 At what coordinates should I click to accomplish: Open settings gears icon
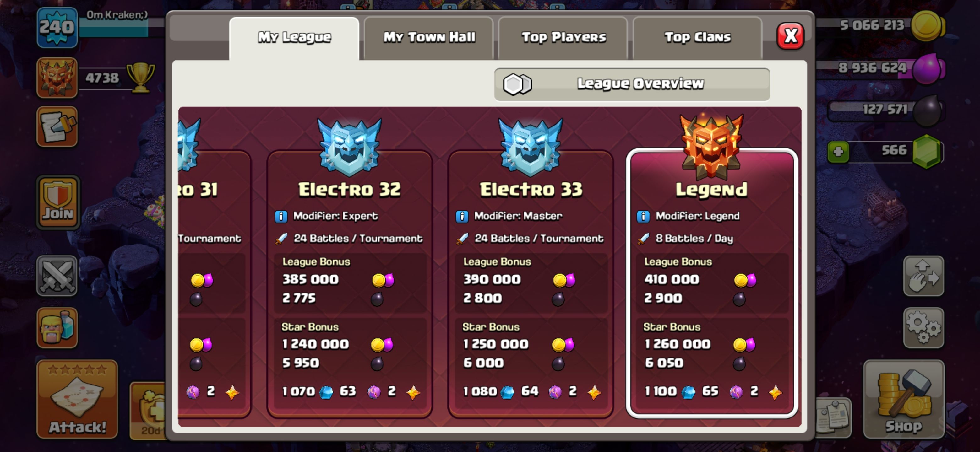924,328
